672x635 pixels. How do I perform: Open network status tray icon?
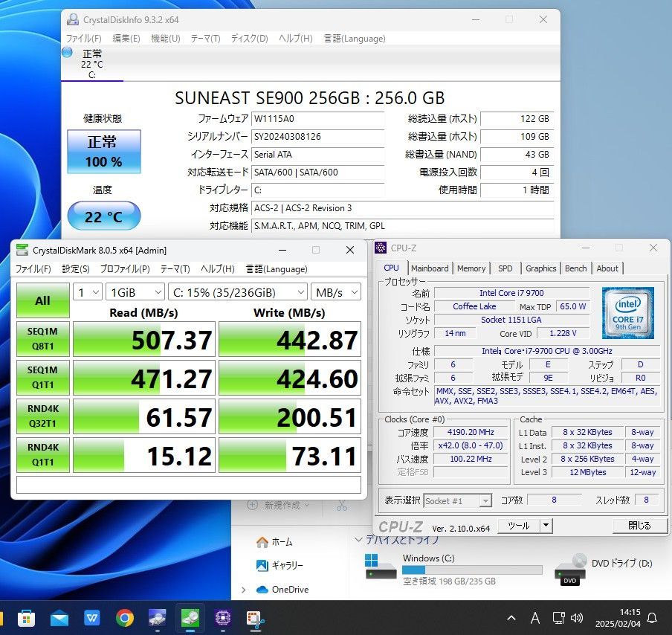pyautogui.click(x=558, y=618)
